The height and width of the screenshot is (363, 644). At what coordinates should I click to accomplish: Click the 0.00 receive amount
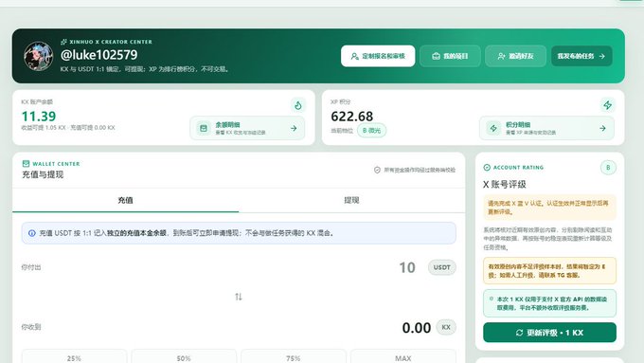point(417,328)
